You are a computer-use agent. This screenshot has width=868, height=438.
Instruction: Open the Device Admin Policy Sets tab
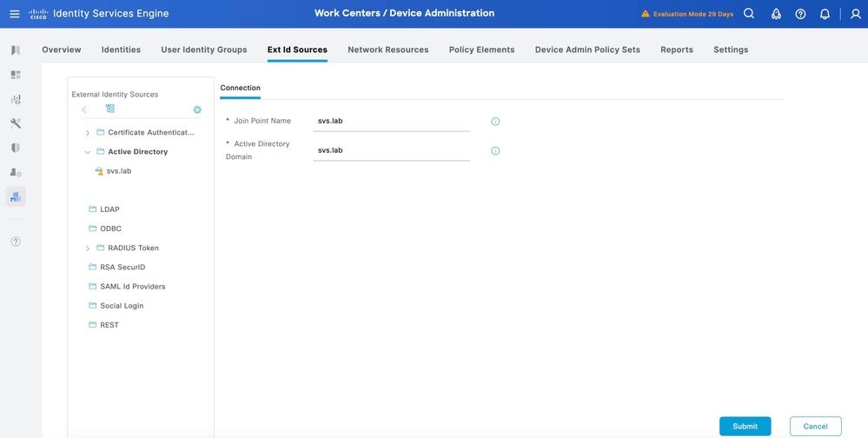[587, 50]
